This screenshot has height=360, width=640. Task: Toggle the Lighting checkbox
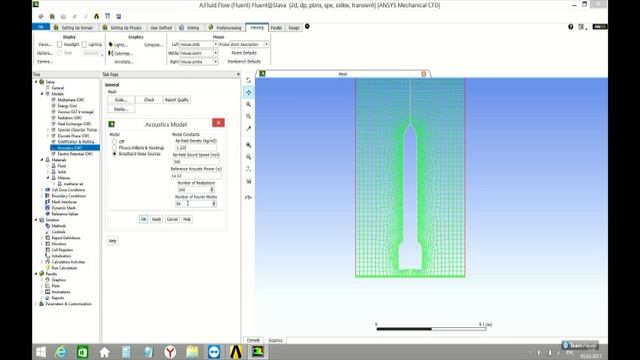coord(84,44)
